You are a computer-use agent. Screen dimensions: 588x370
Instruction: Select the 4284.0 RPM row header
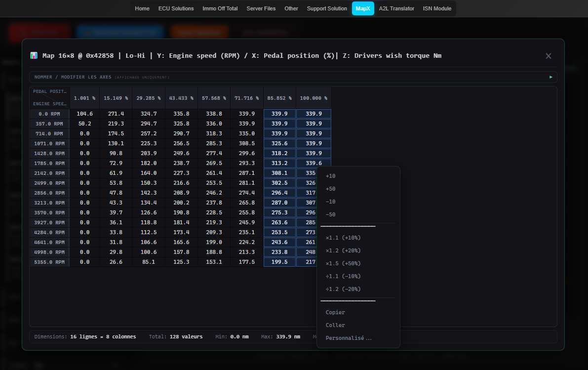pos(49,232)
